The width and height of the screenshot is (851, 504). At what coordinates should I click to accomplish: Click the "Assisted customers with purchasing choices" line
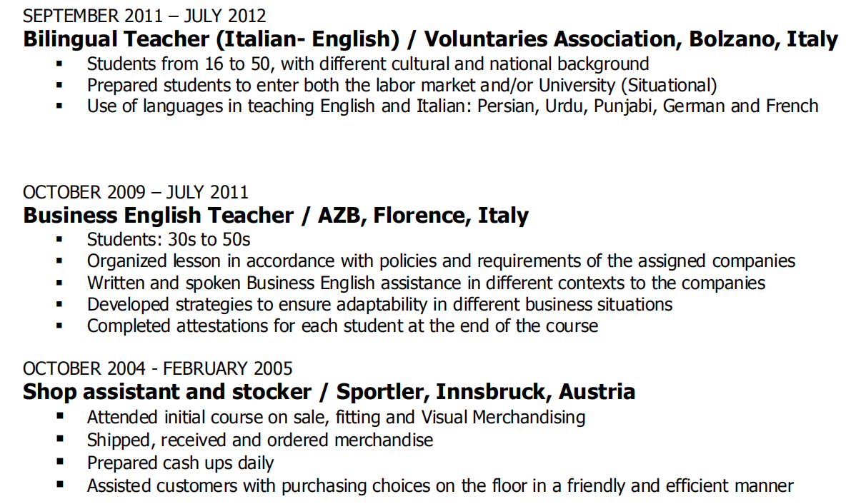[440, 486]
